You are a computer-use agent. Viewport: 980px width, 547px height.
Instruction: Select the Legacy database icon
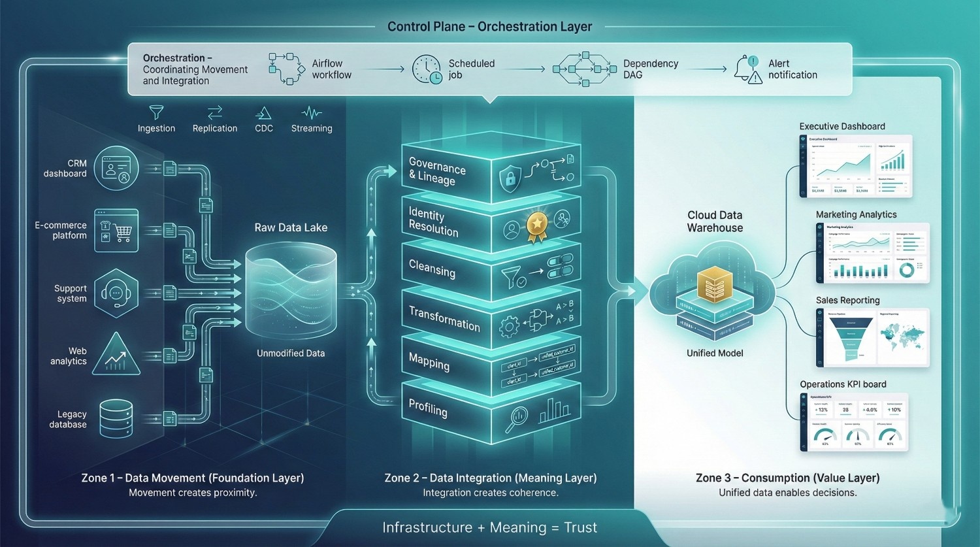[x=116, y=418]
